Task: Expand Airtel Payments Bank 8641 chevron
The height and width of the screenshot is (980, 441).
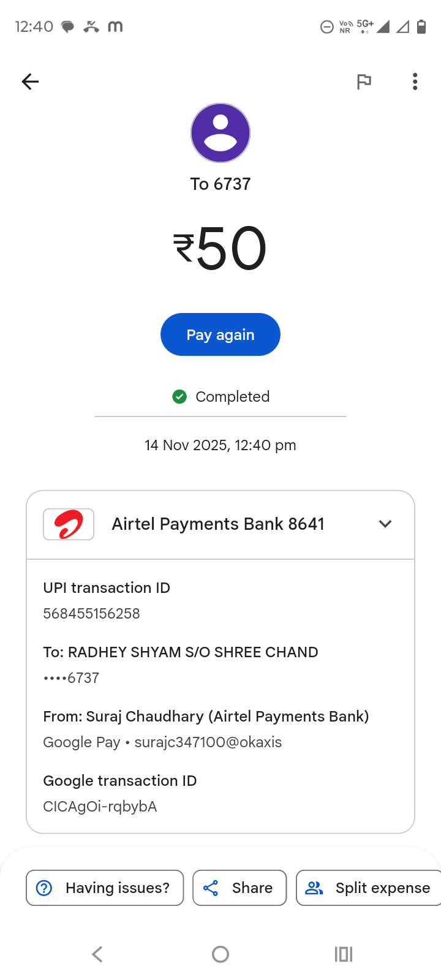Action: (x=385, y=524)
